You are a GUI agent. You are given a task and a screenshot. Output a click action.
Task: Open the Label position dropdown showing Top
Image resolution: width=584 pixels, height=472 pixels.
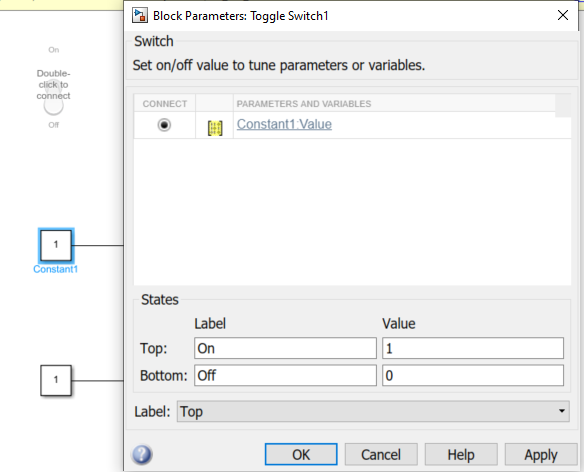pos(373,411)
